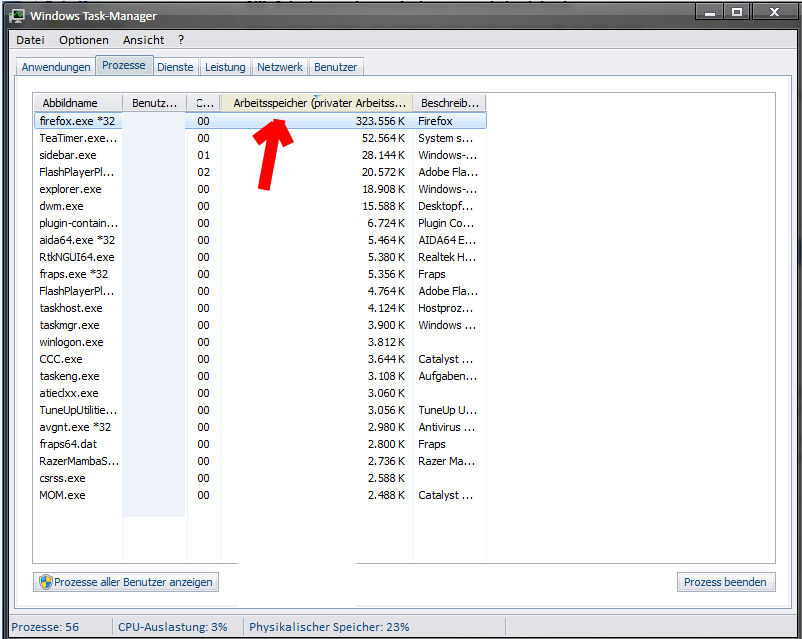This screenshot has width=802, height=639.
Task: Sort by Beschreib... column header
Action: coord(449,103)
